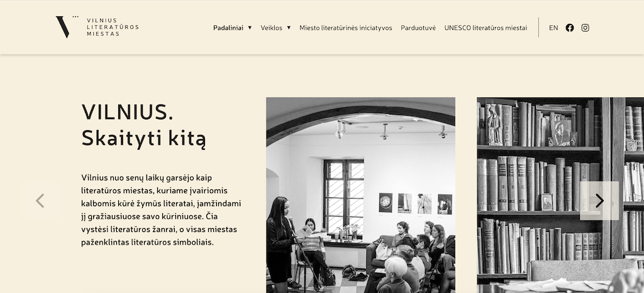The image size is (644, 293).
Task: Select the reading event photo slide
Action: tap(360, 196)
